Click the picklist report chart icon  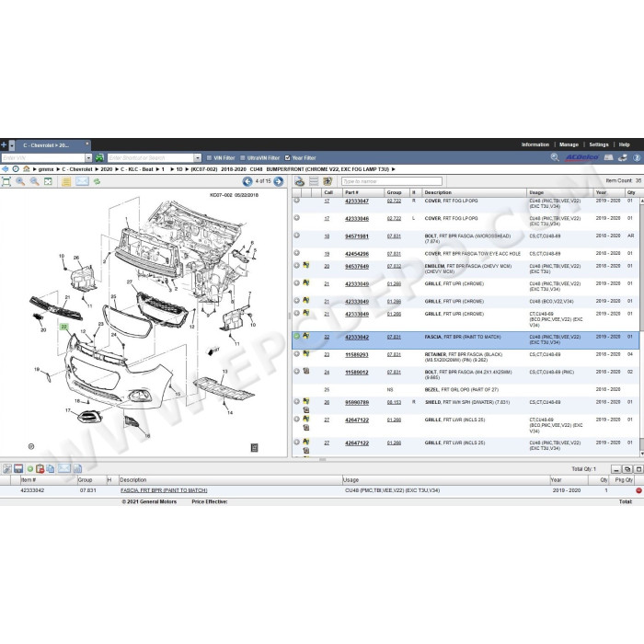coord(78,468)
